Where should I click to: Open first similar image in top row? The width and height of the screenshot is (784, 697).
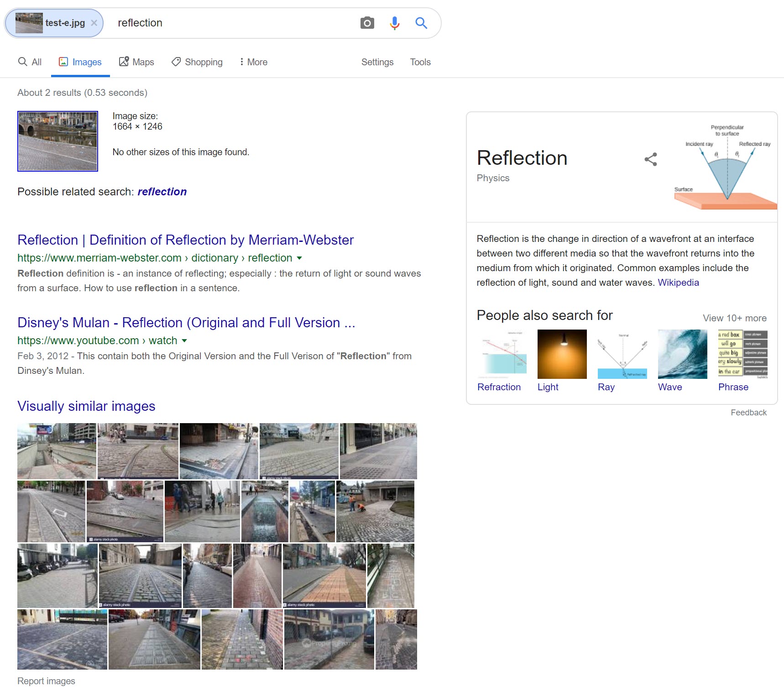57,451
